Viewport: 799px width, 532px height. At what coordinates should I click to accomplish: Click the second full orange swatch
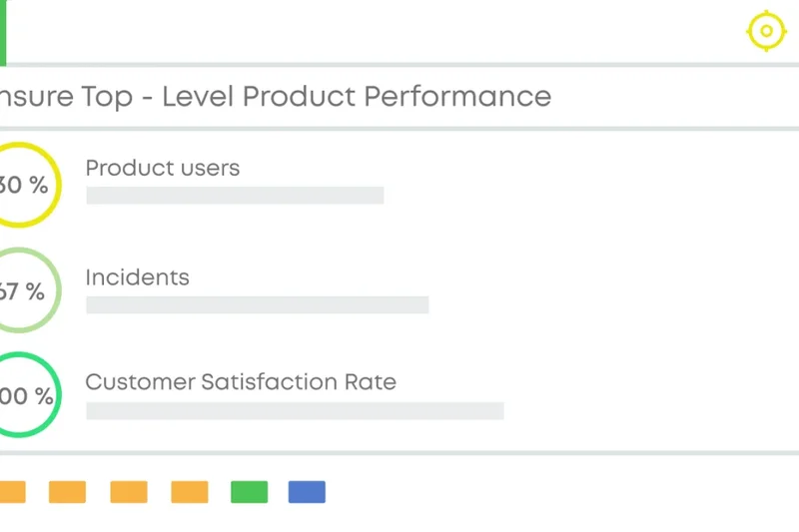[129, 492]
